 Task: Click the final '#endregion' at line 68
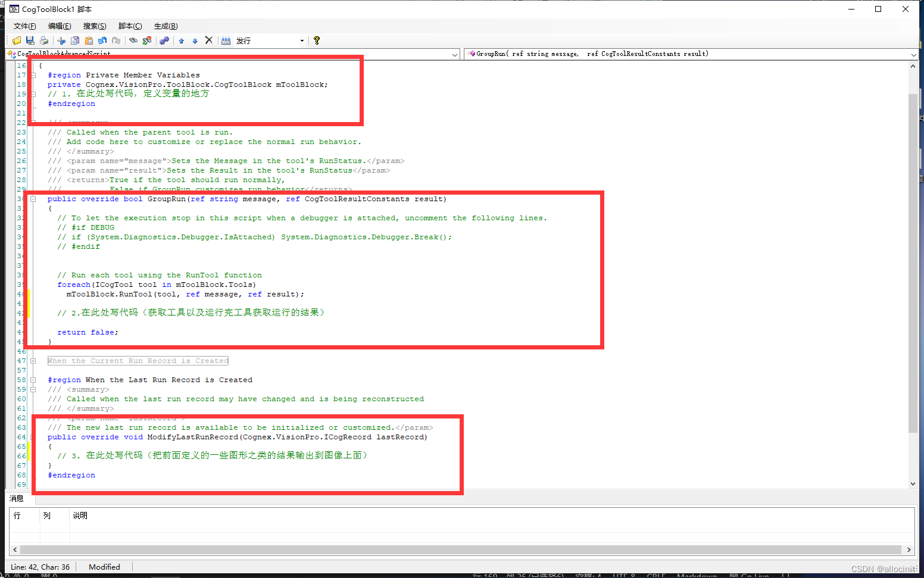pos(71,475)
